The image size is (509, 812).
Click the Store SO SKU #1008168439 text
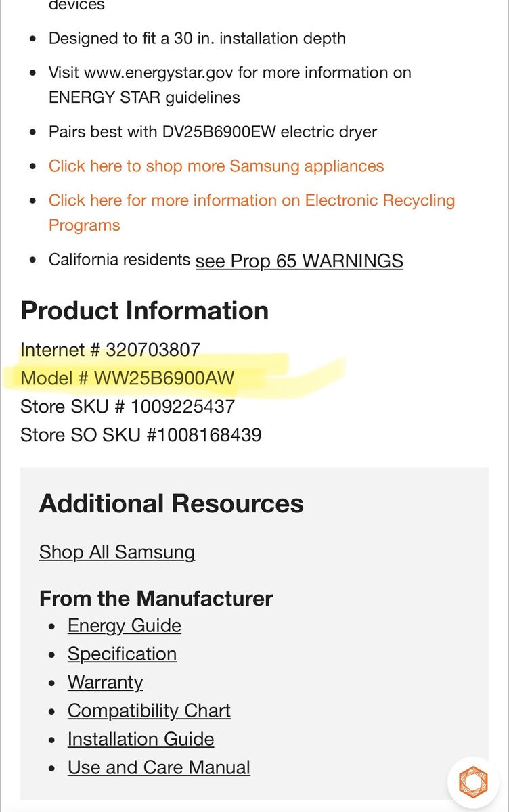[x=141, y=434]
